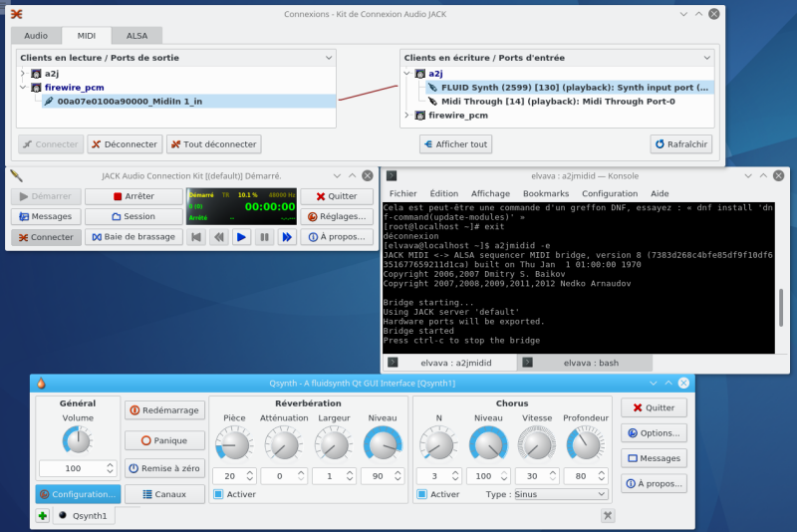
Task: Toggle the Chorus Activer checkbox
Action: pyautogui.click(x=422, y=494)
